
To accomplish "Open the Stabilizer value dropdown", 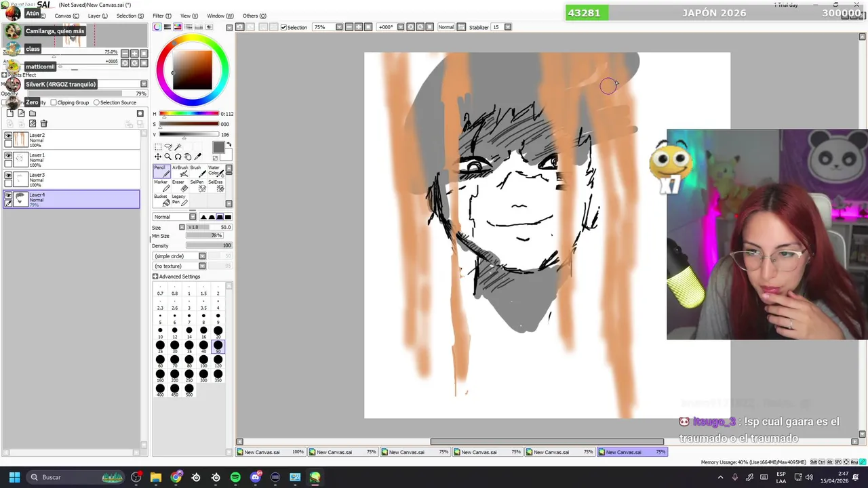I will (x=509, y=27).
